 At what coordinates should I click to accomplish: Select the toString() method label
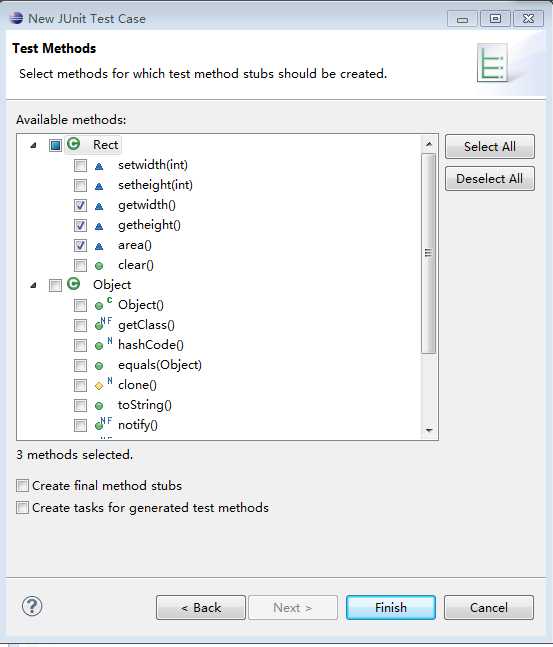145,405
